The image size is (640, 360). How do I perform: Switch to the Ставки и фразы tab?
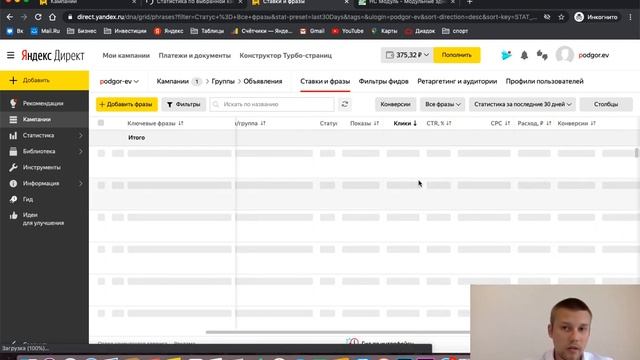(x=325, y=82)
